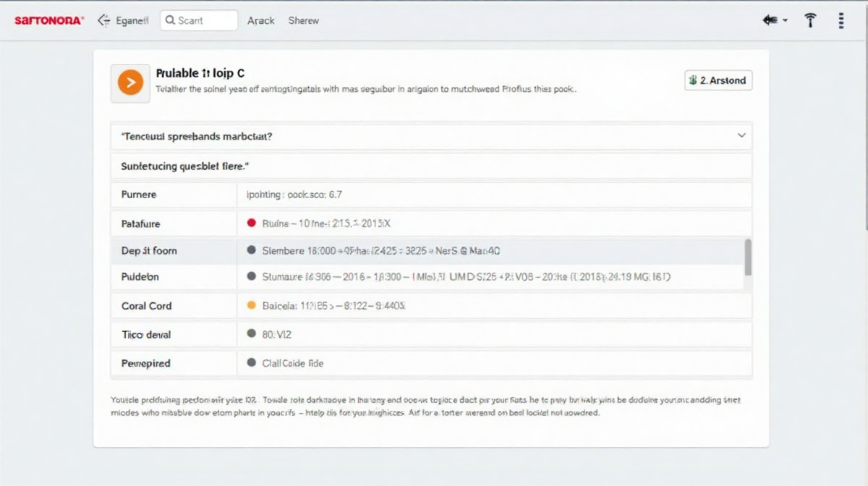Open the three-dots overflow menu
868x486 pixels.
click(x=841, y=20)
